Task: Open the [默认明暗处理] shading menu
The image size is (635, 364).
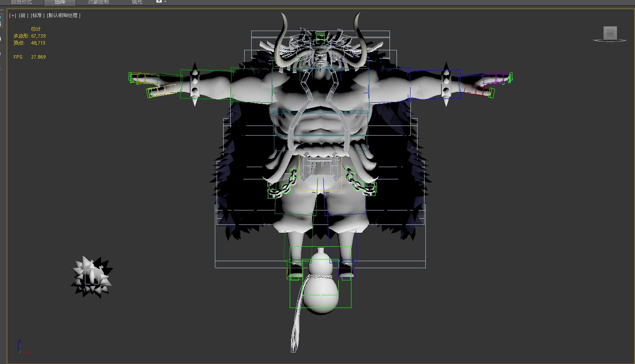Action: 63,15
